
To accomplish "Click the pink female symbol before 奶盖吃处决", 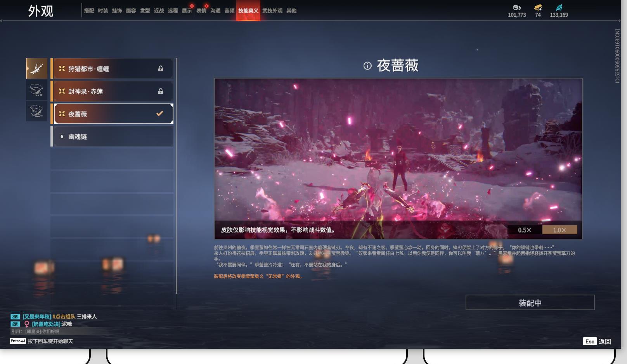I will coord(27,324).
